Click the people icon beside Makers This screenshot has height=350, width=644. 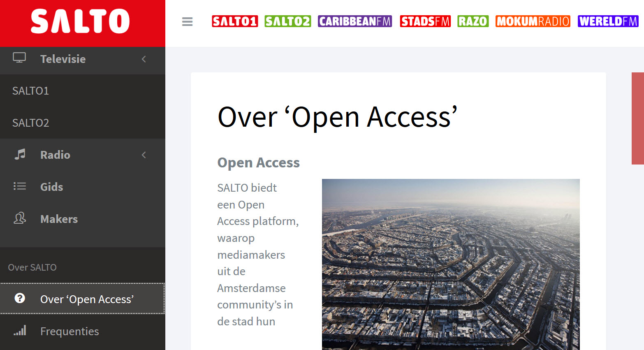point(20,218)
